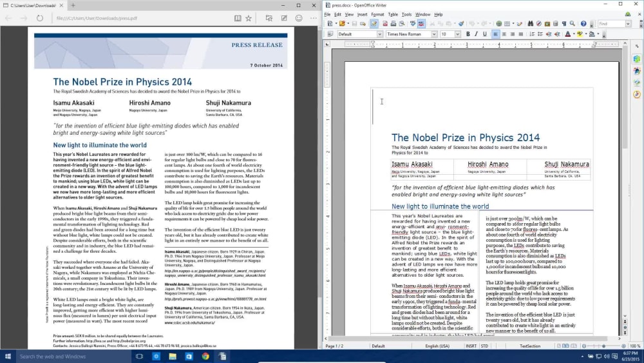Toggle Bold formatting
The width and height of the screenshot is (644, 363).
click(468, 34)
